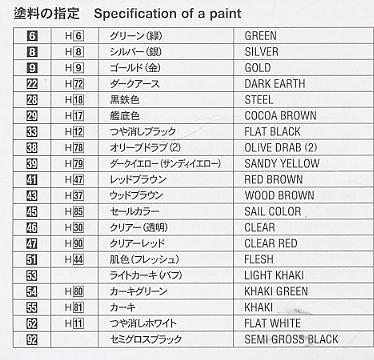
Task: Select the CLEAR RED row text
Action: click(x=271, y=244)
